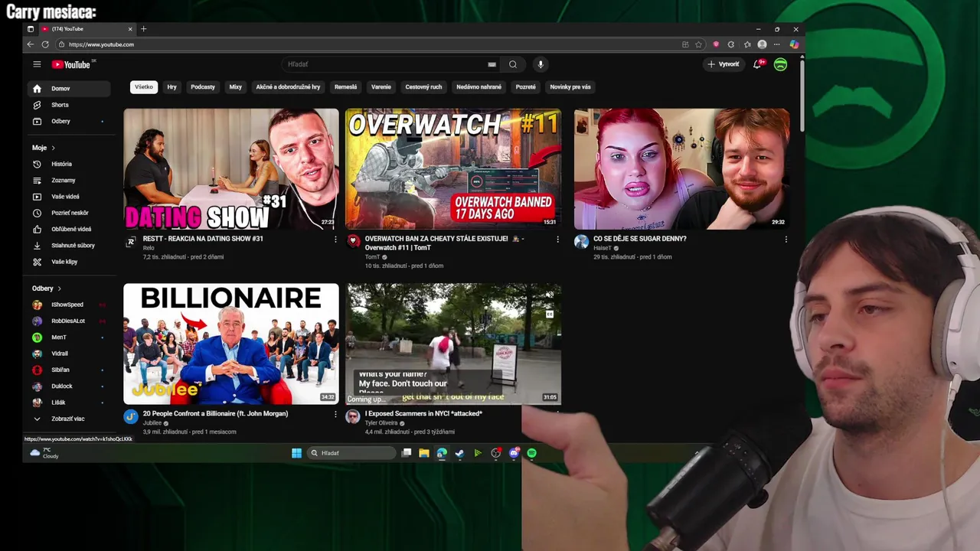
Task: Open Edge settings and more menu
Action: point(776,44)
